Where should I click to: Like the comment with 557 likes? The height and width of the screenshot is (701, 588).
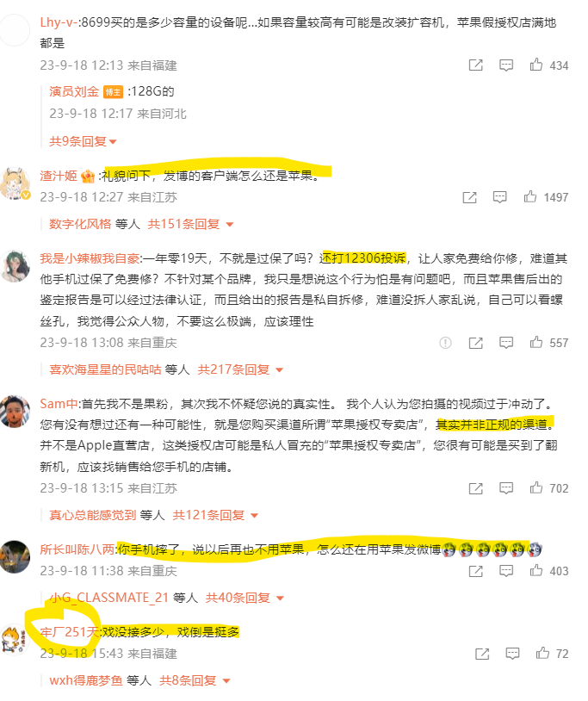(535, 342)
